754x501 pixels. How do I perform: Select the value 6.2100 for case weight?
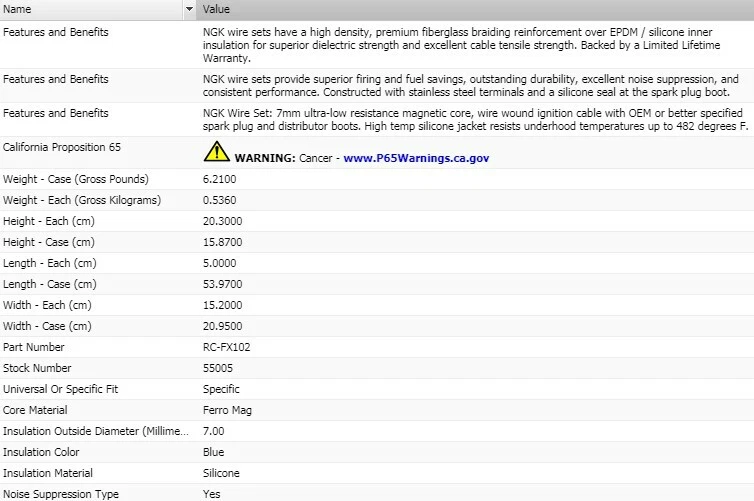[219, 179]
